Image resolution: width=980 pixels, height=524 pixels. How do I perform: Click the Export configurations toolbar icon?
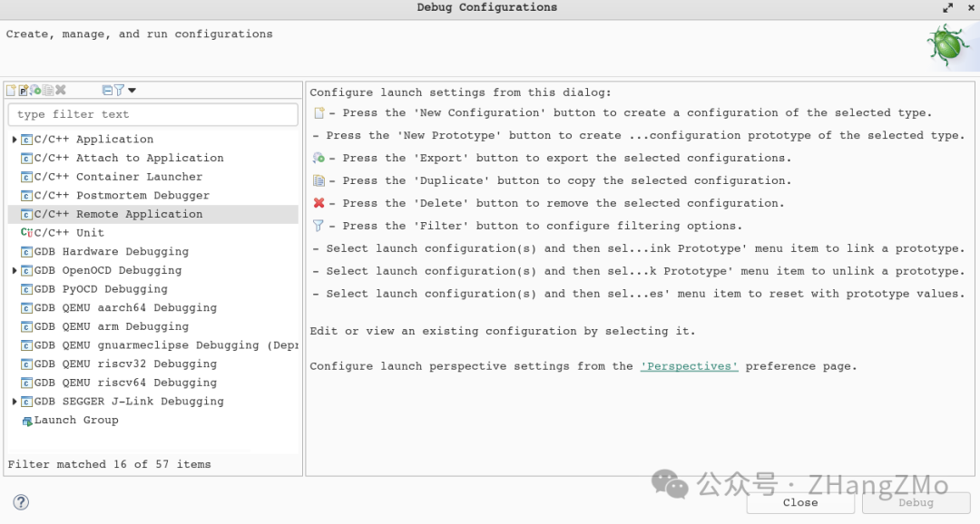pyautogui.click(x=35, y=91)
